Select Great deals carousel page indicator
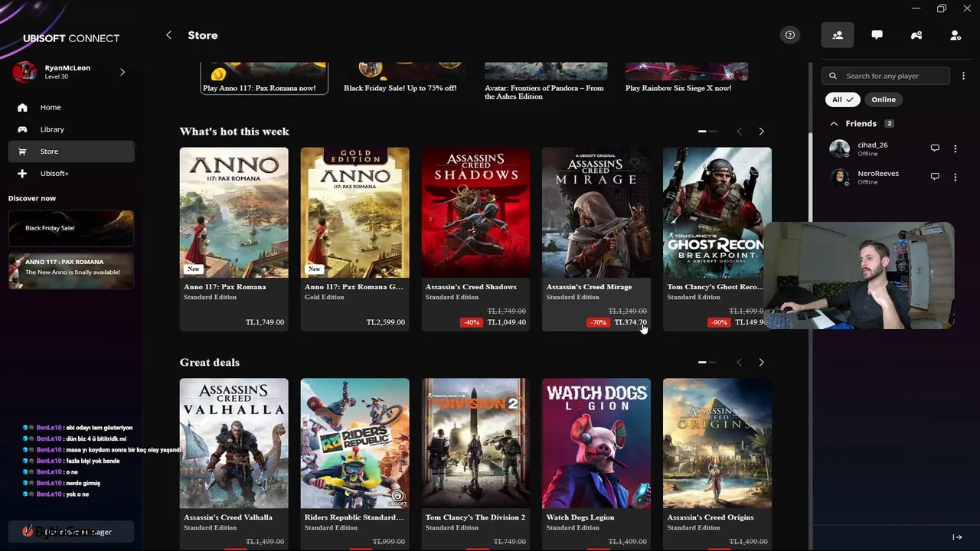Image resolution: width=980 pixels, height=551 pixels. pos(707,362)
